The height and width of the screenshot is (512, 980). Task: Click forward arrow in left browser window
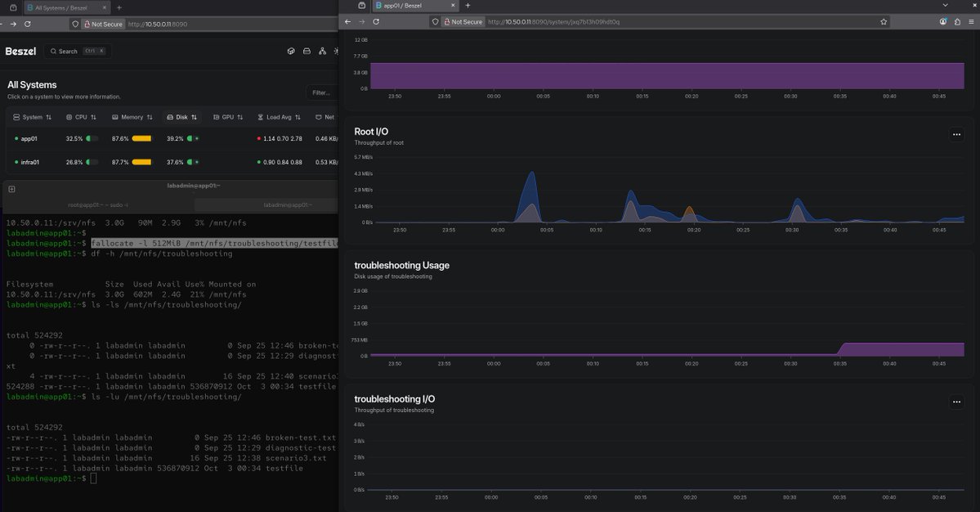tap(12, 24)
